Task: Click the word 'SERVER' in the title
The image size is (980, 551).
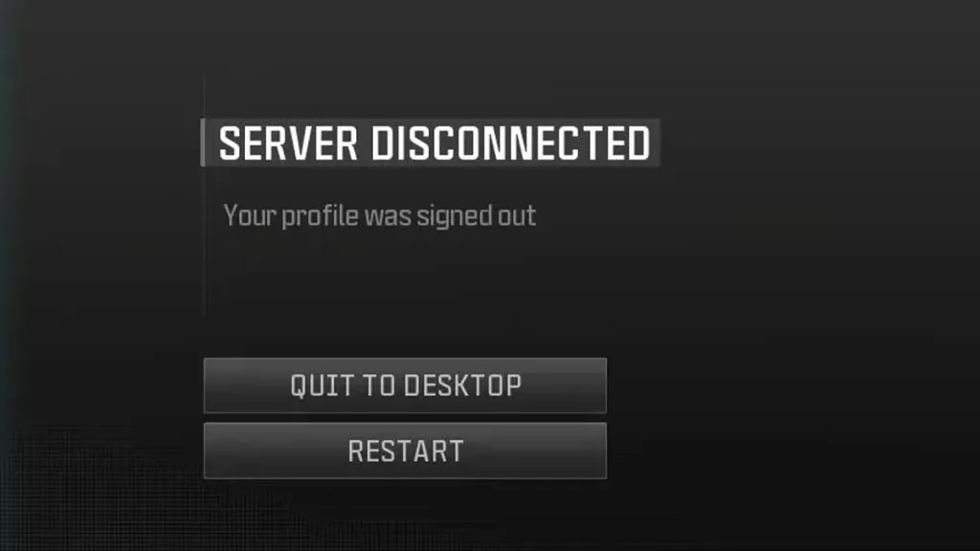Action: point(288,143)
